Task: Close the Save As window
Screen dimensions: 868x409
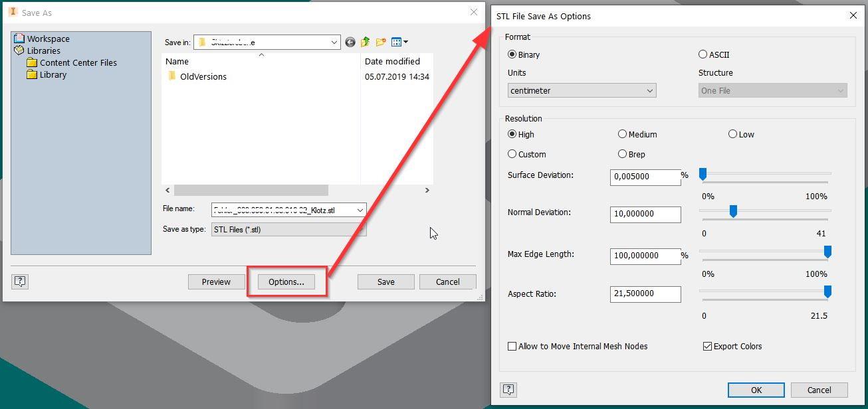Action: click(x=474, y=12)
